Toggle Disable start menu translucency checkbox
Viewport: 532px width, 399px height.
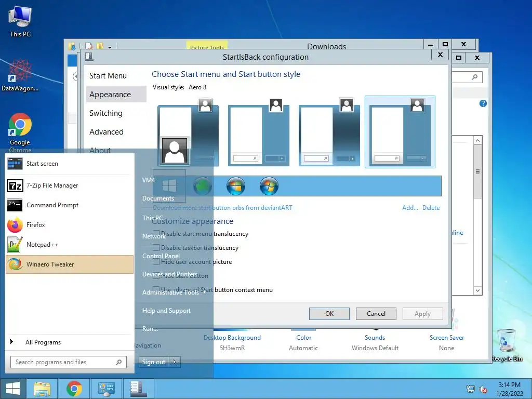pyautogui.click(x=156, y=233)
